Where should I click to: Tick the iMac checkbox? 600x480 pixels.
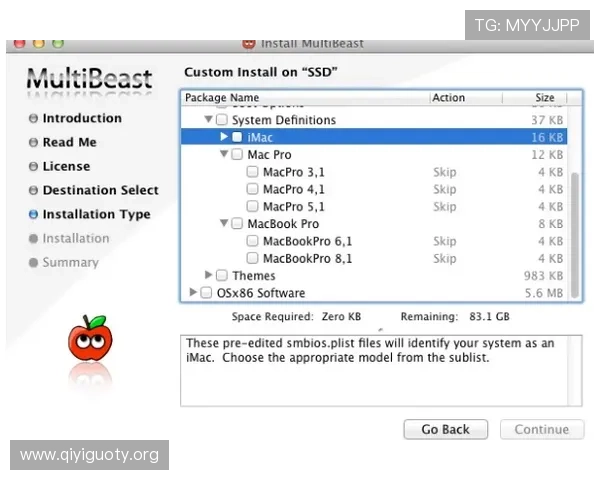[237, 137]
